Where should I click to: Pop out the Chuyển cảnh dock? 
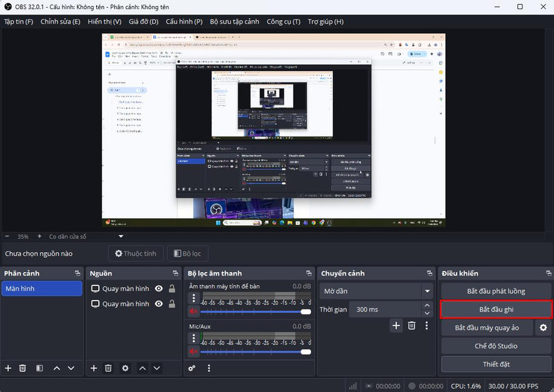429,274
